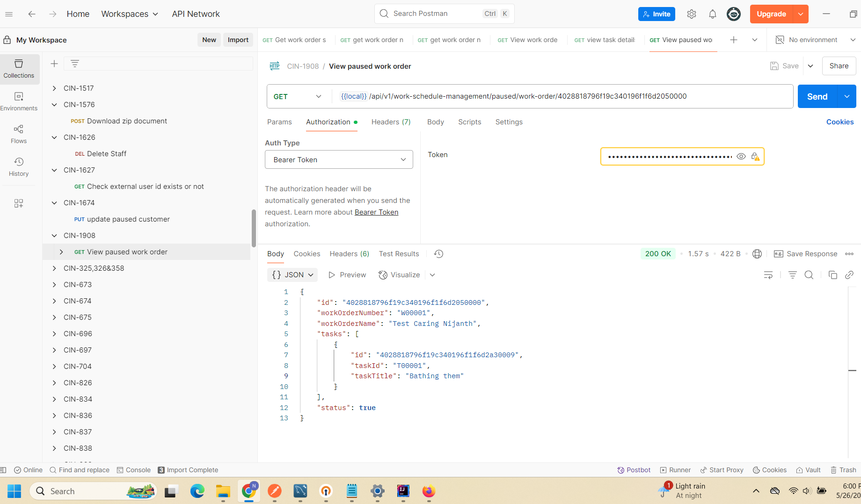Click the Import button
This screenshot has height=504, width=861.
[238, 40]
